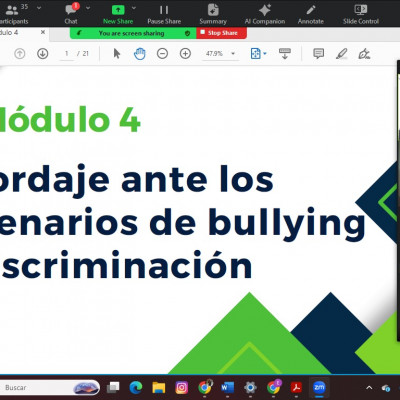Open AI Companion

265,14
